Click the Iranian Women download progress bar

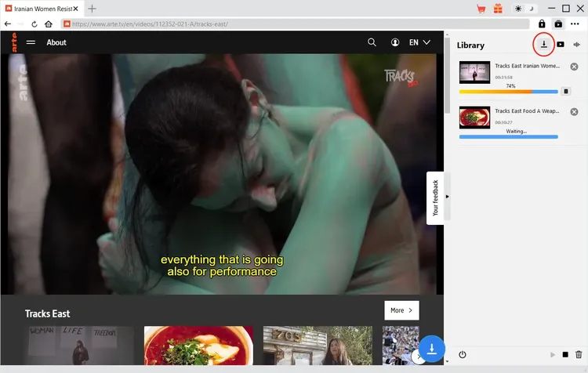coord(508,92)
